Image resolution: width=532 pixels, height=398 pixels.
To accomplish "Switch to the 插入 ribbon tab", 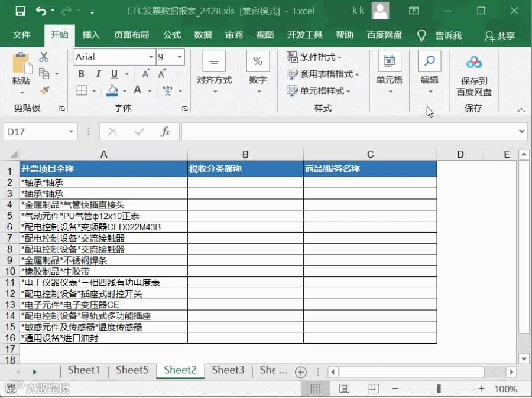I will coord(91,35).
